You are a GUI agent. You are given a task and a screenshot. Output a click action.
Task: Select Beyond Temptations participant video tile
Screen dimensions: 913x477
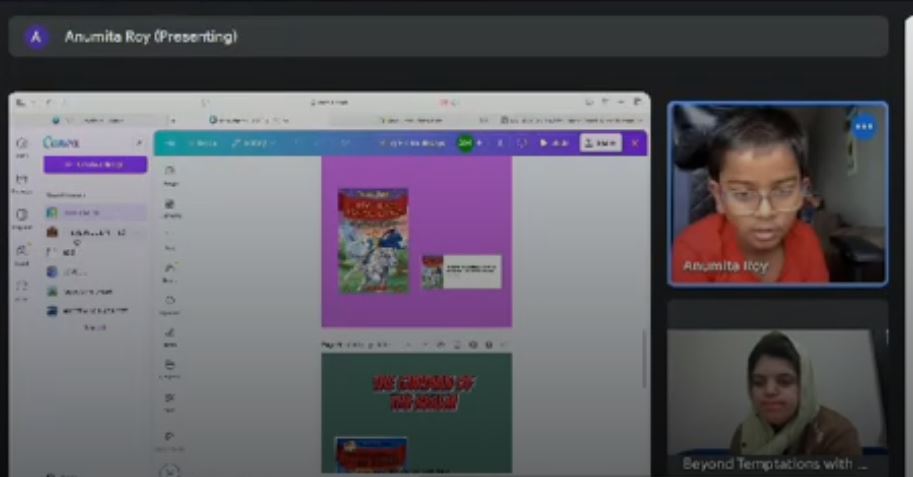coord(778,388)
